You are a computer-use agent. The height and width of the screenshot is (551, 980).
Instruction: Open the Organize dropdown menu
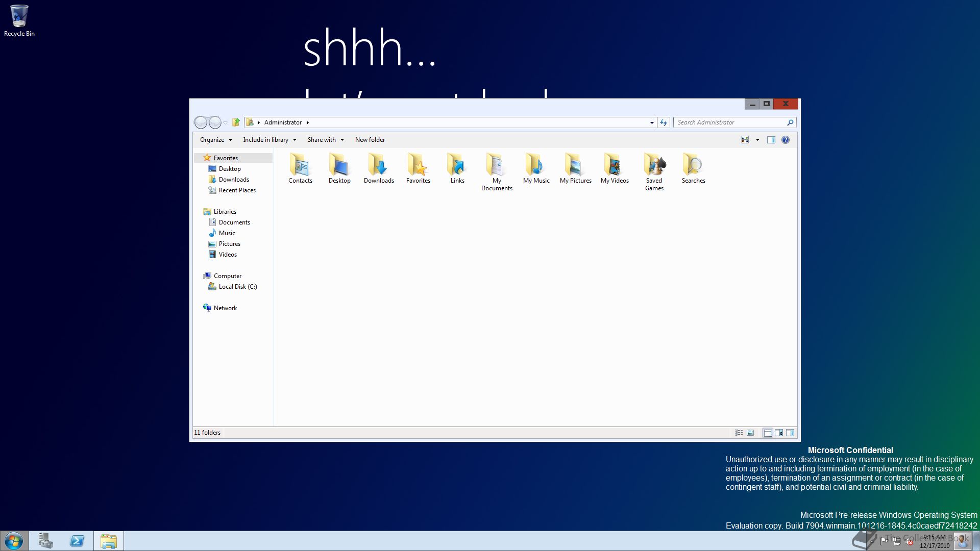pyautogui.click(x=216, y=140)
